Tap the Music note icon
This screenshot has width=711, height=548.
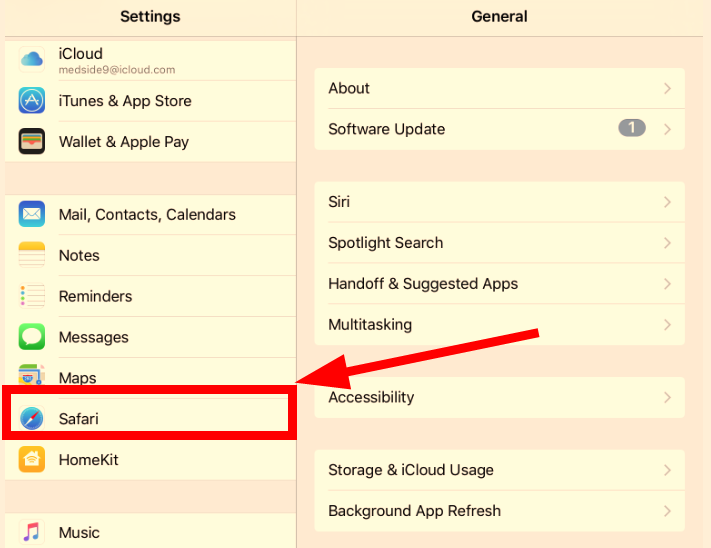point(32,532)
